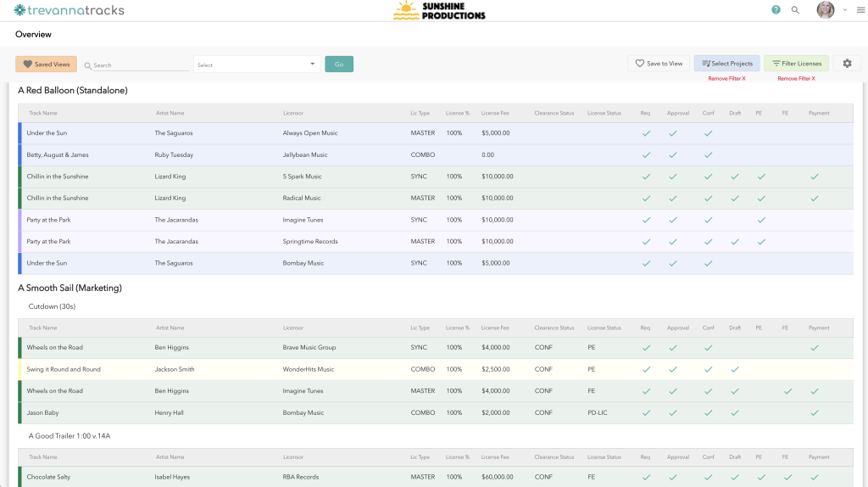Click the magnifier search icon in top bar
This screenshot has height=487, width=868.
coord(795,10)
